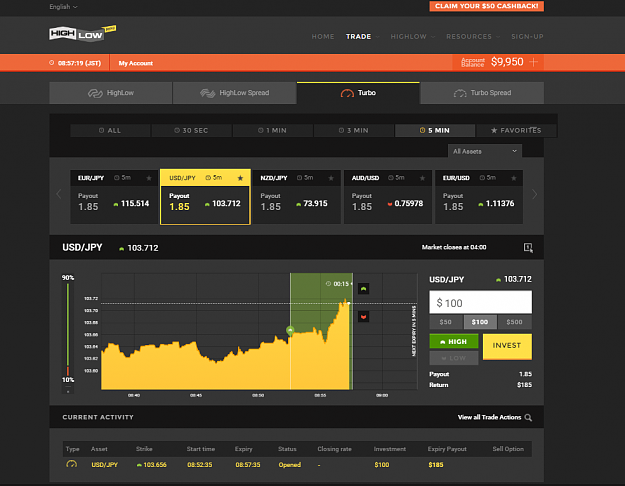This screenshot has width=625, height=486.
Task: Filter by ALL durations
Action: point(110,130)
